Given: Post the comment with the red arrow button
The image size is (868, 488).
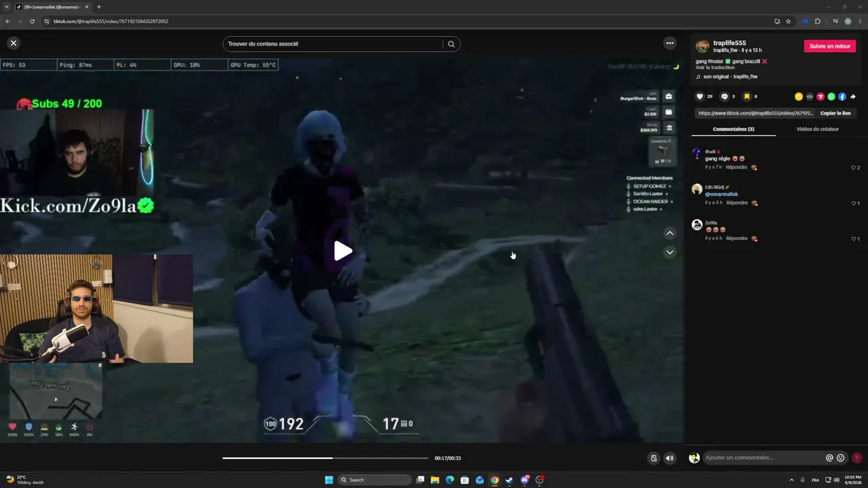Looking at the screenshot, I should (856, 458).
